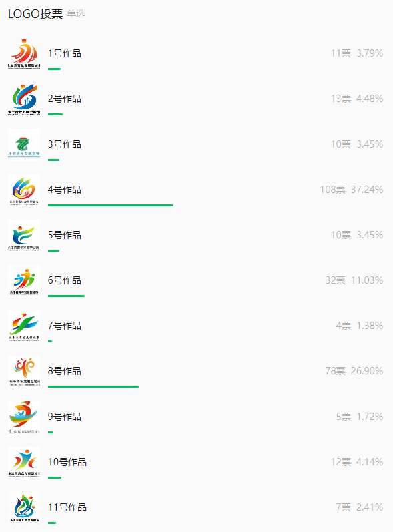View the green 3号作品 logo thumbnail
Image resolution: width=393 pixels, height=532 pixels.
point(24,145)
